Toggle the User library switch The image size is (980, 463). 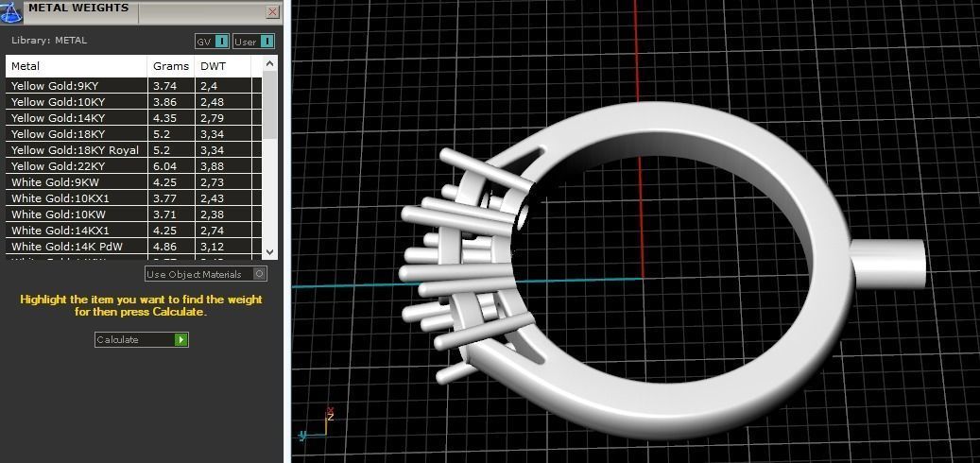[254, 42]
